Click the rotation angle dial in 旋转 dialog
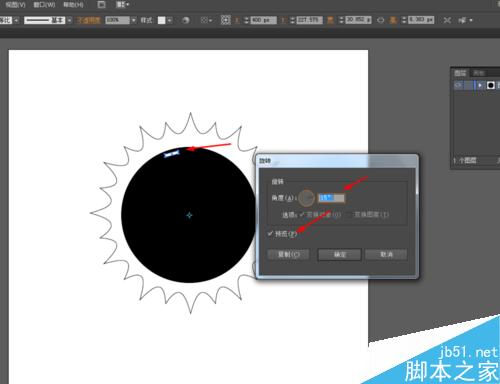500x384 pixels. [x=307, y=198]
